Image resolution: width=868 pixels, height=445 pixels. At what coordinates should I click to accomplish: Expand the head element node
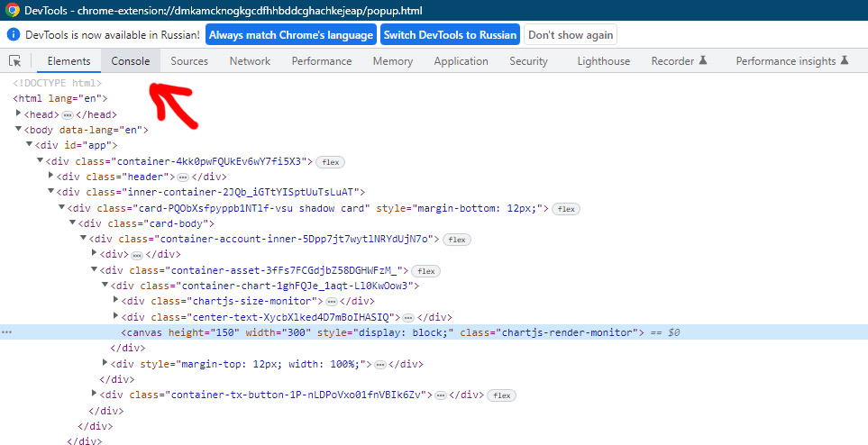[18, 114]
